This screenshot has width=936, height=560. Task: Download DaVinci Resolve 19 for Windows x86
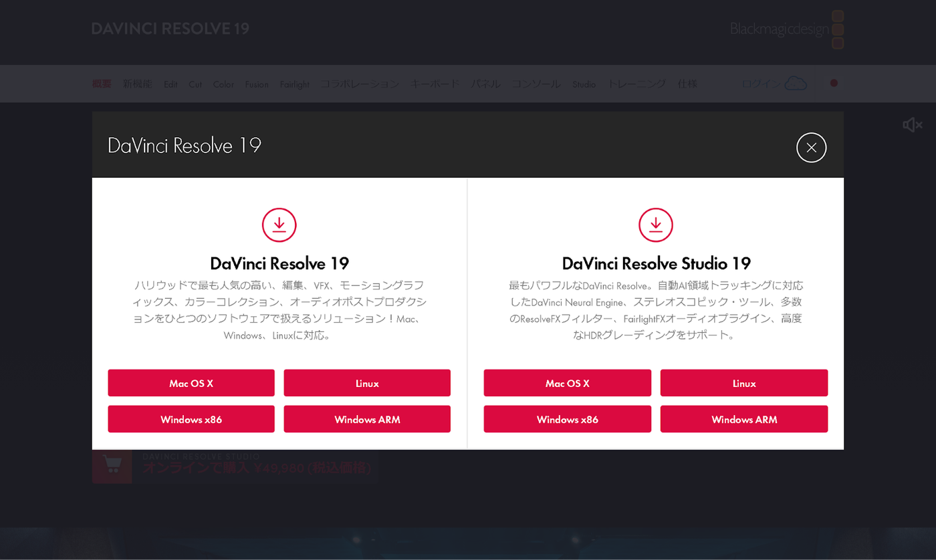191,420
